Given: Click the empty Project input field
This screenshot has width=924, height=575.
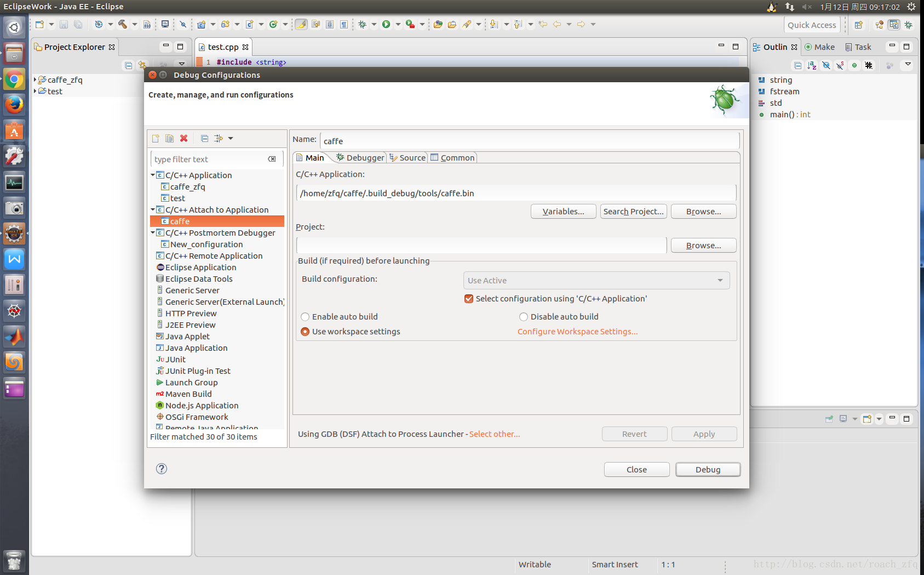Looking at the screenshot, I should point(481,246).
